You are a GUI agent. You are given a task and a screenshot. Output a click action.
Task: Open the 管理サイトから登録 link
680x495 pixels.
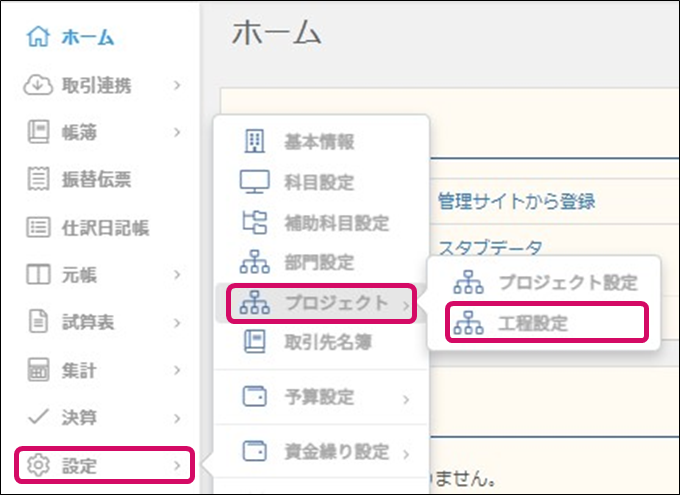pos(516,202)
